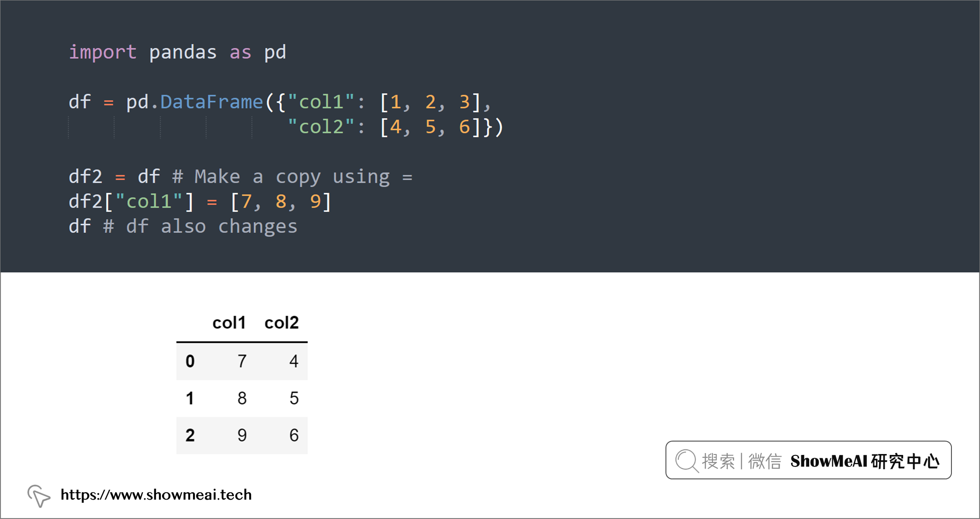Screen dimensions: 980x519
Task: Click the [7, 8, 9] list in the code
Action: click(x=280, y=202)
